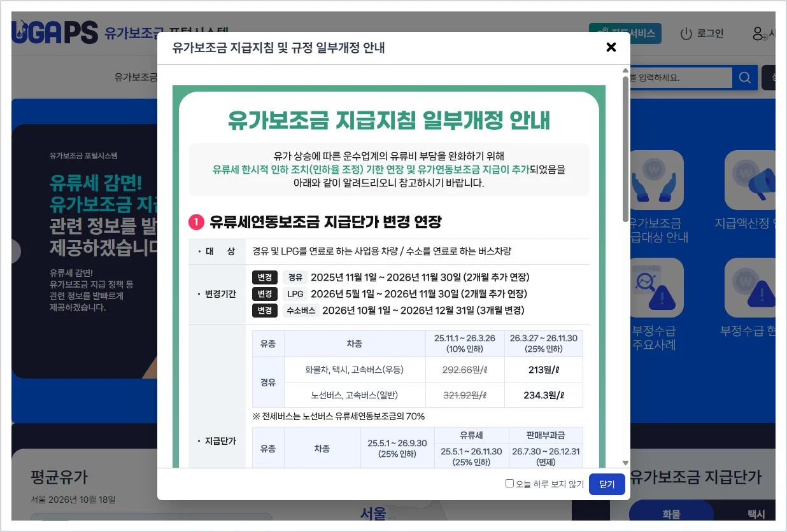Screen dimensions: 787x532
Task: Click the '노선버스, 고속버스(일반)' cell
Action: [x=355, y=395]
